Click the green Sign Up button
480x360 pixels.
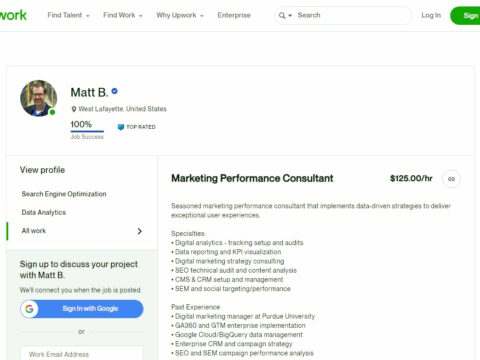(x=465, y=16)
